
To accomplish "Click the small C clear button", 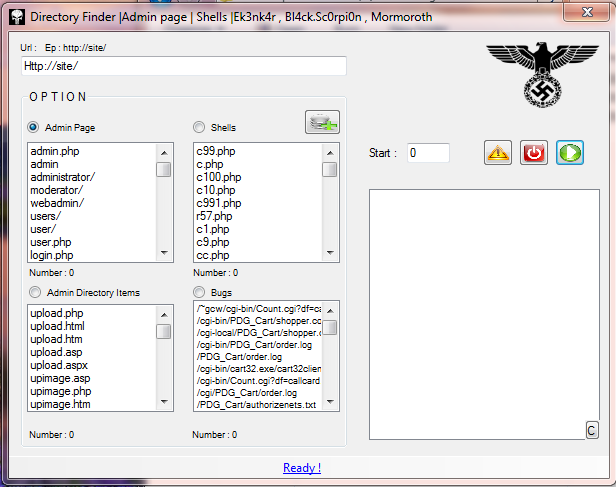I will (591, 430).
